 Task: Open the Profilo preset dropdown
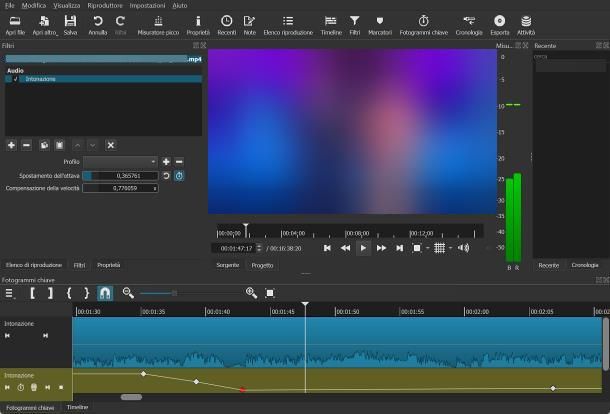[120, 162]
